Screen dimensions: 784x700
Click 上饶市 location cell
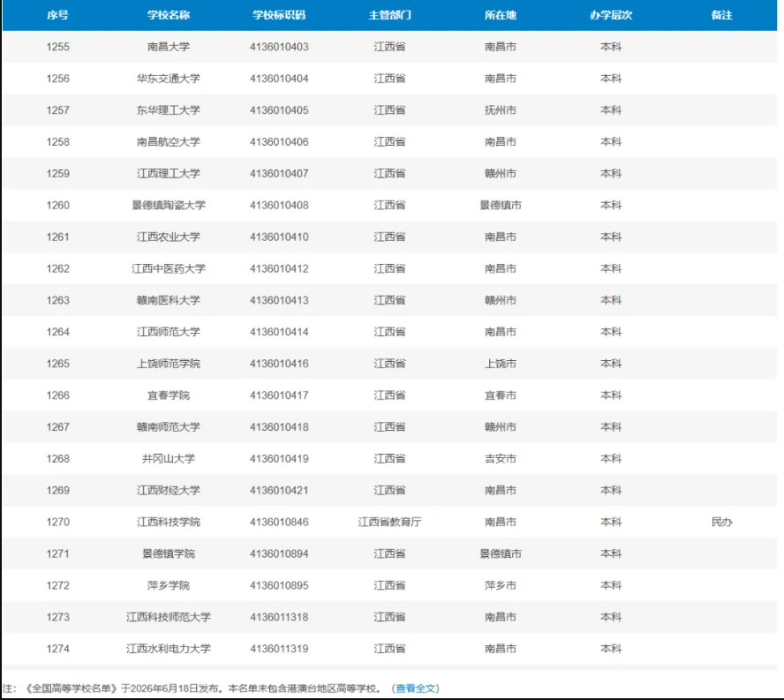500,364
